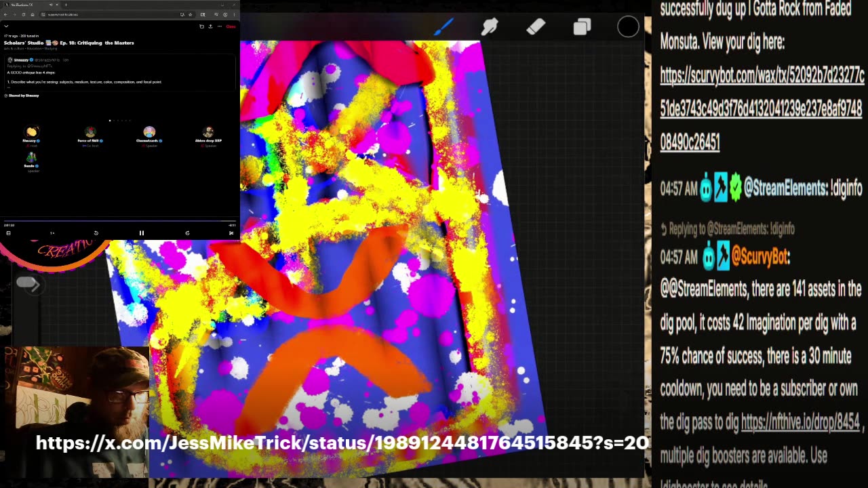
Task: Click 'Replying to @StreamElements: !diginfo' reply line
Action: tap(727, 229)
